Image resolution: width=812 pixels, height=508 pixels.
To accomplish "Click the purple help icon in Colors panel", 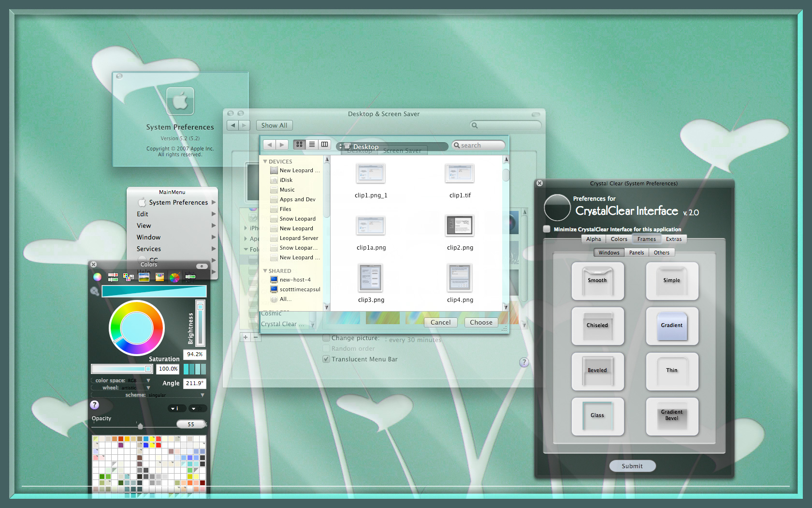I will [x=95, y=405].
